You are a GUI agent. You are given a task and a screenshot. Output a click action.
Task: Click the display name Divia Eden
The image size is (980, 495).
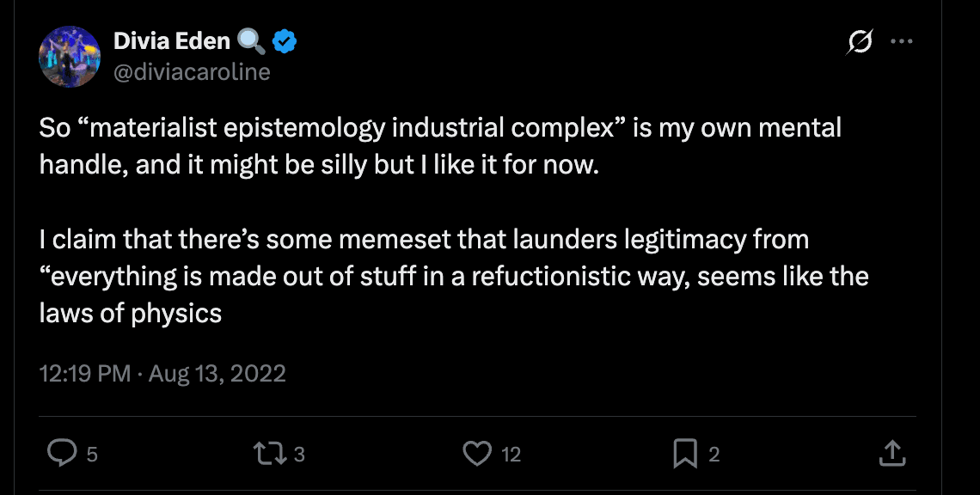tap(171, 40)
